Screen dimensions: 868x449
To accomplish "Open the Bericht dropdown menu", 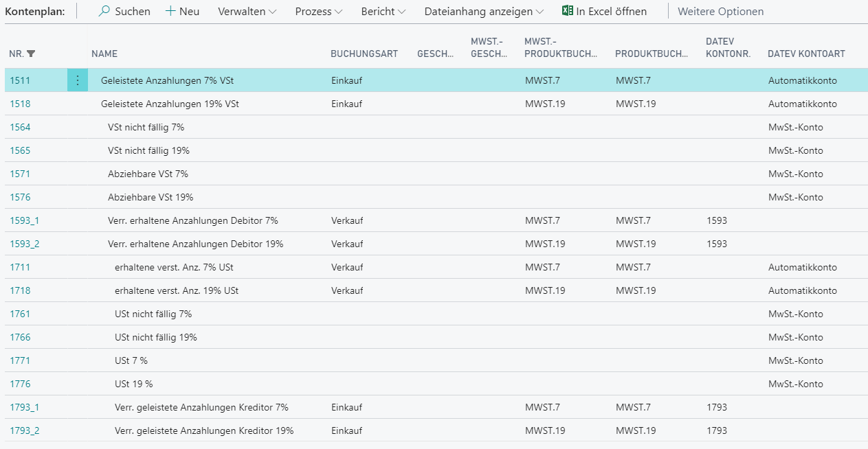I will tap(383, 11).
